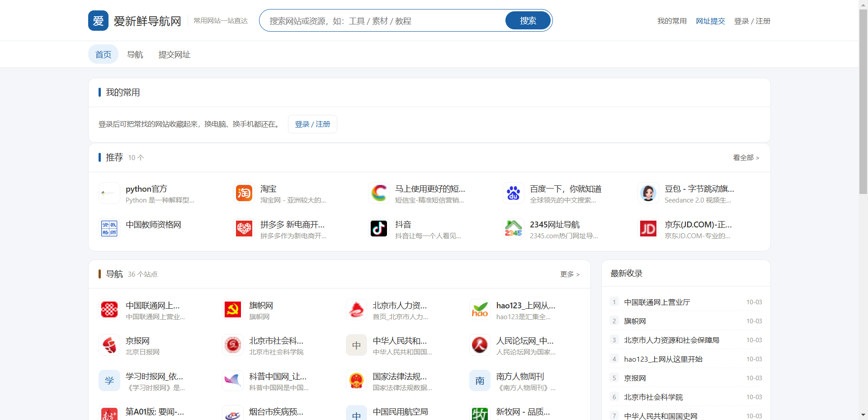Open hao123_上网从这里开始 in 最新收录
This screenshot has width=868, height=420.
tap(686, 359)
